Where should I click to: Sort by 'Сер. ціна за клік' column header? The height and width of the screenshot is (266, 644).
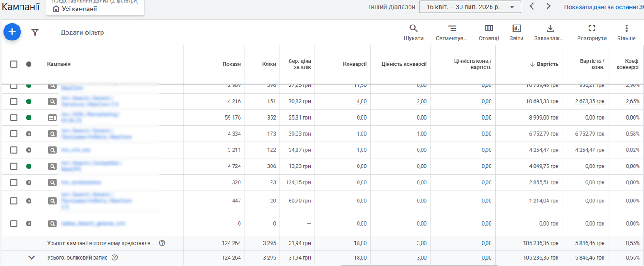click(300, 64)
